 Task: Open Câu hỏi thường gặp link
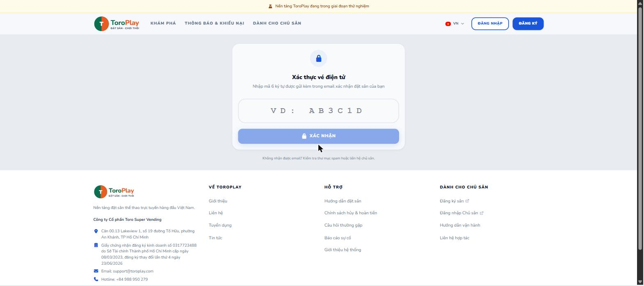coord(343,225)
